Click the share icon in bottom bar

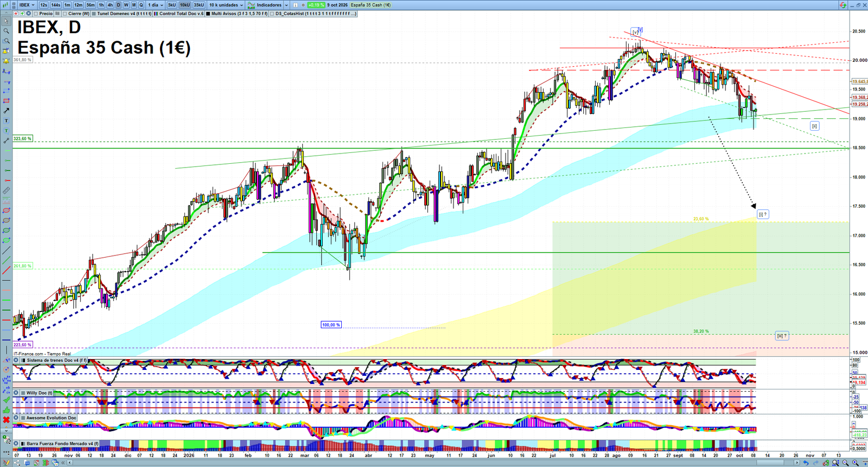pyautogui.click(x=17, y=463)
